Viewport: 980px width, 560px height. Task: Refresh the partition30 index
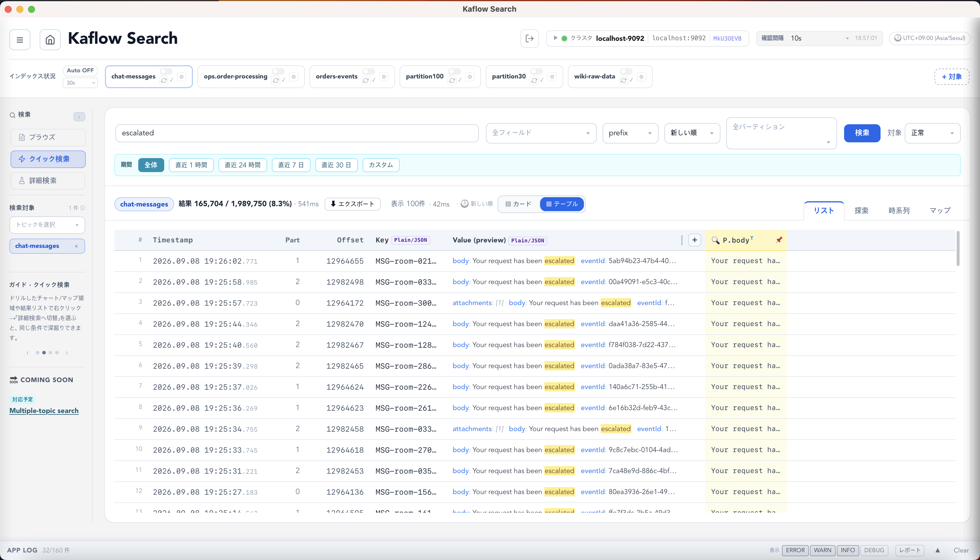(534, 80)
